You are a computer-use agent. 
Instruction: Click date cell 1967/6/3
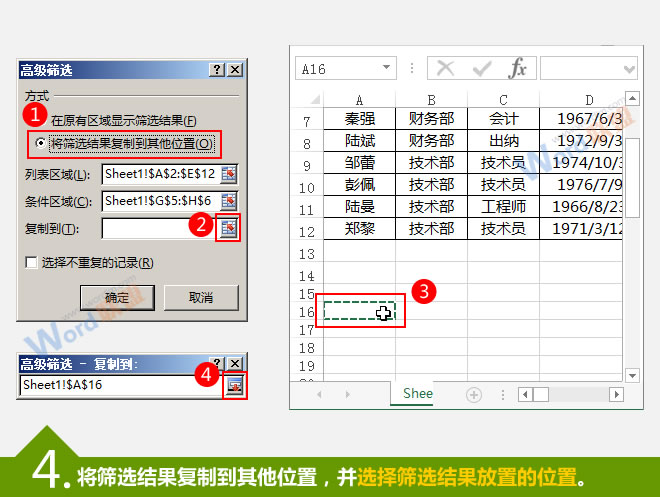581,119
